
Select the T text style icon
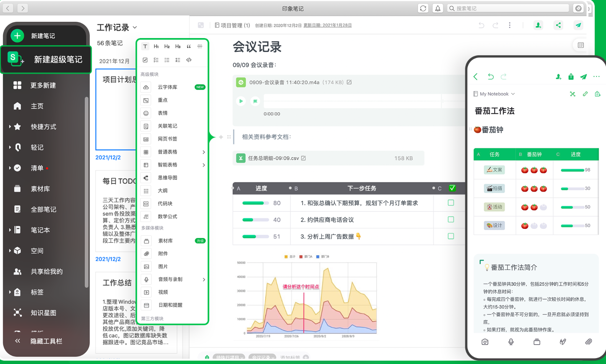click(x=145, y=46)
